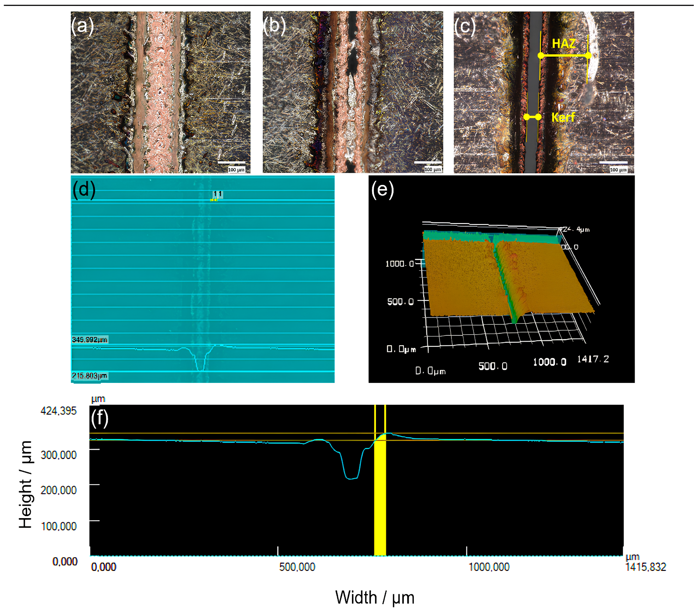Click the 3D surface plot in panel e
This screenshot has width=700, height=612.
tap(505, 277)
